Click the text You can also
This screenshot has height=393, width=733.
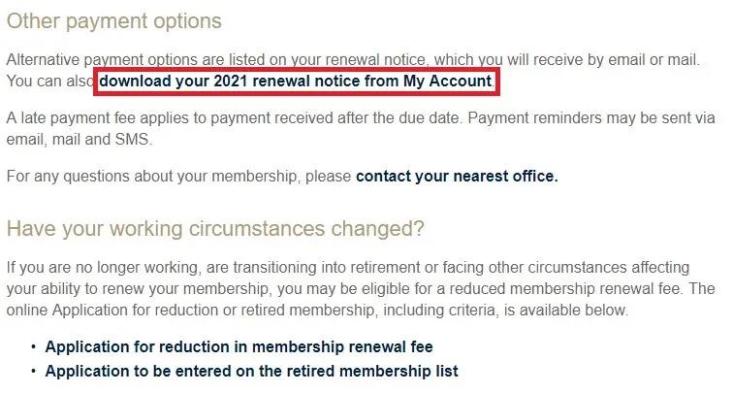[50, 81]
